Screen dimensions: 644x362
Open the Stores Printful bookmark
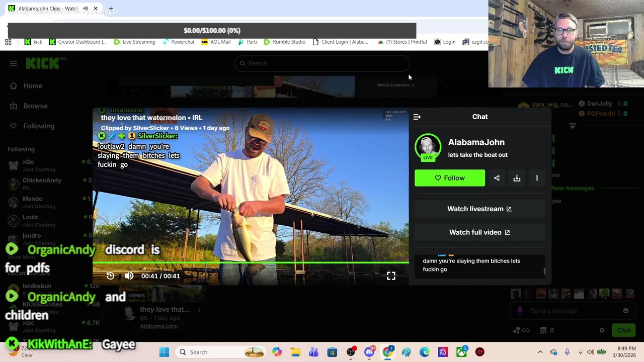[x=402, y=42]
